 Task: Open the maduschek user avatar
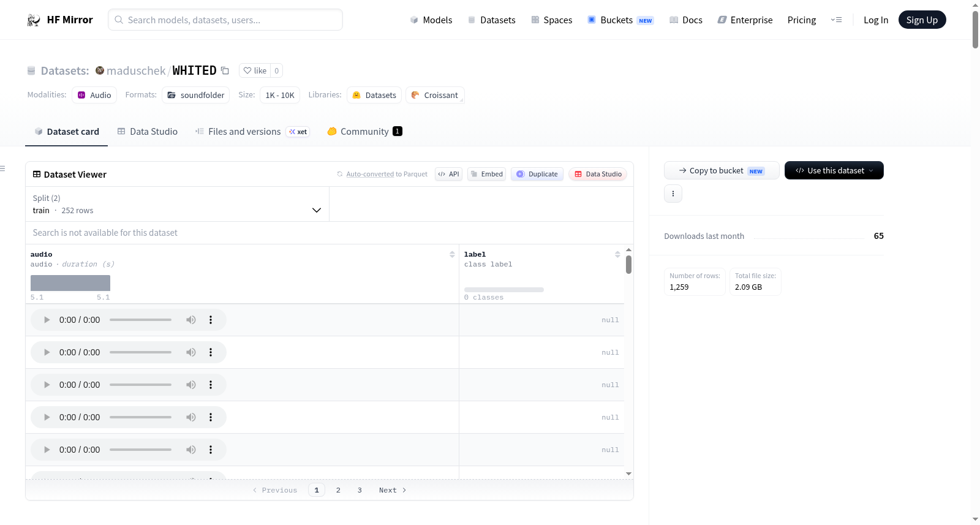(x=100, y=70)
